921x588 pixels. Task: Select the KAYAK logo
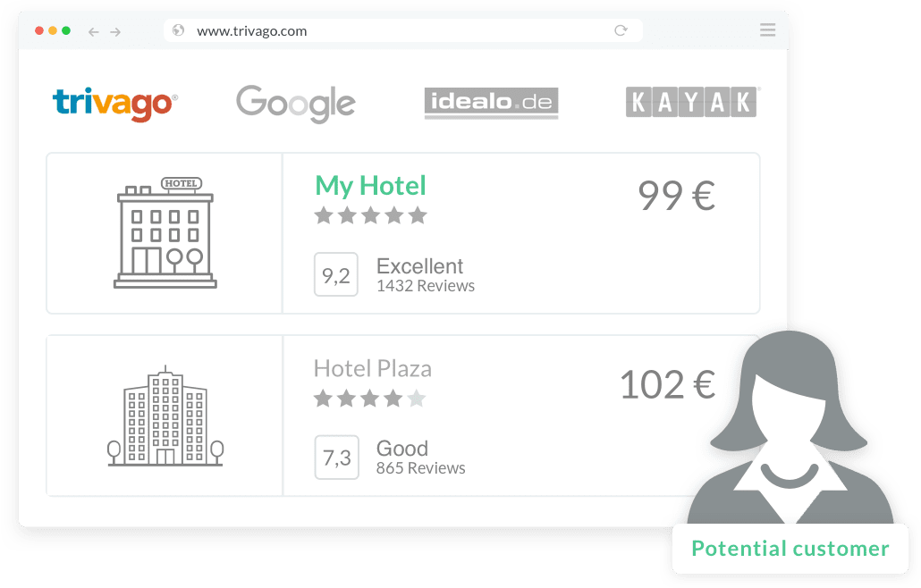(x=692, y=102)
